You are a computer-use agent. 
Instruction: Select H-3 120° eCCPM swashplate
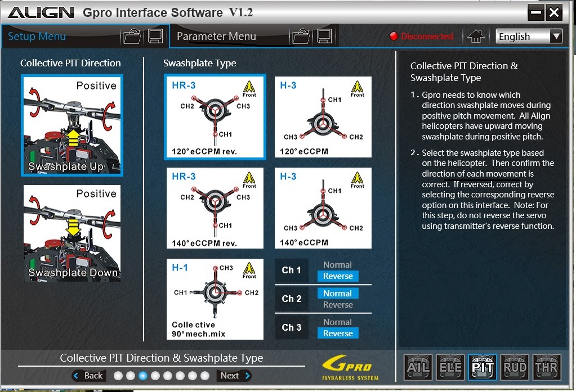tap(323, 117)
